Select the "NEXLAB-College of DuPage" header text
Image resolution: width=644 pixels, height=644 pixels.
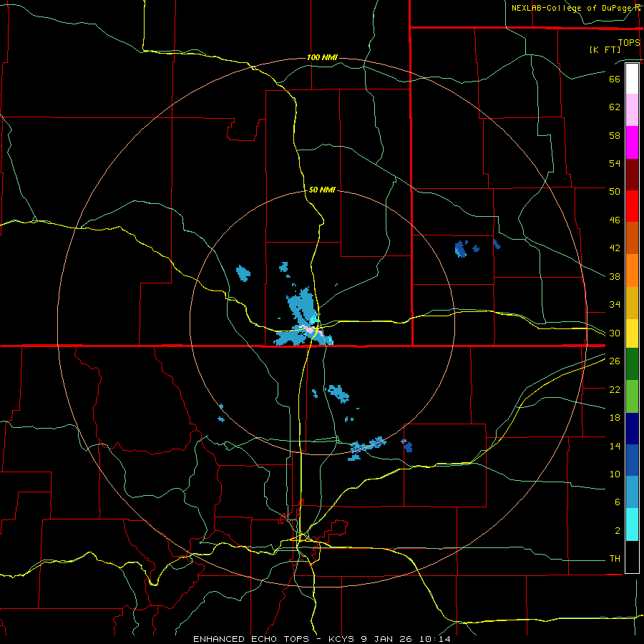coord(571,8)
